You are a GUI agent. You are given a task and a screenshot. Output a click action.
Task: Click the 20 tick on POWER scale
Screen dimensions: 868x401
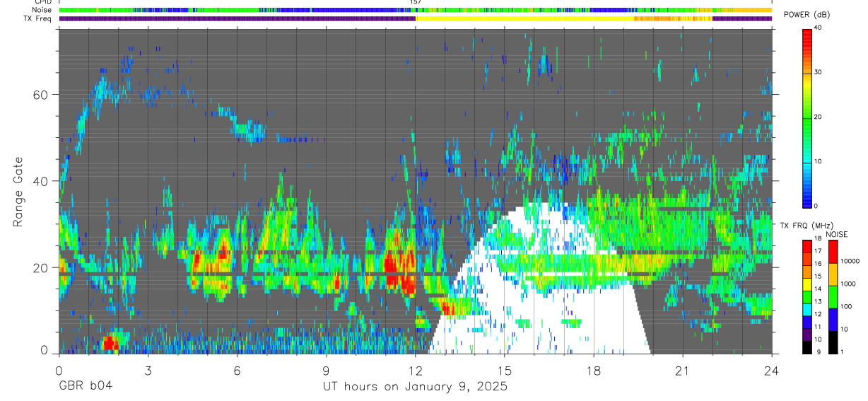[819, 117]
